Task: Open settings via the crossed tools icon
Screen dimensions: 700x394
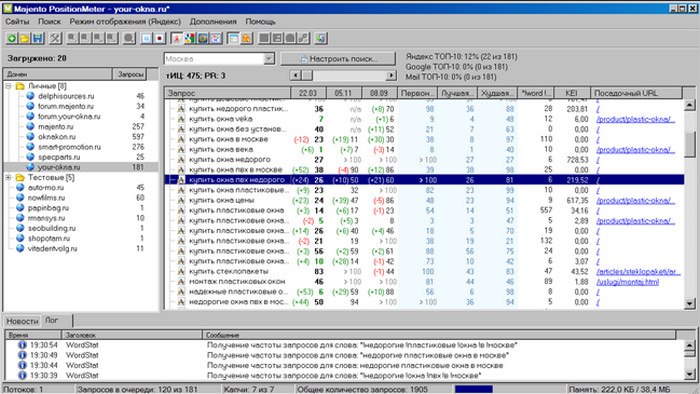Action: click(x=55, y=38)
